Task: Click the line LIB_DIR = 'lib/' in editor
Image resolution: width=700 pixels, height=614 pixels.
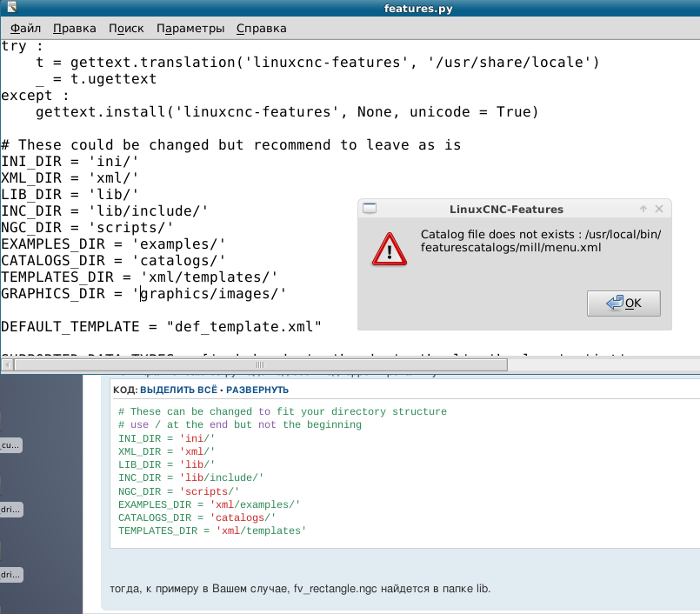Action: pos(70,195)
